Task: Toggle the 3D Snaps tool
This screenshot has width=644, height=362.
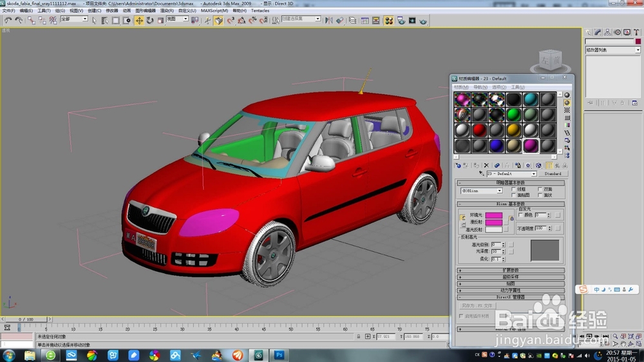Action: click(x=231, y=21)
